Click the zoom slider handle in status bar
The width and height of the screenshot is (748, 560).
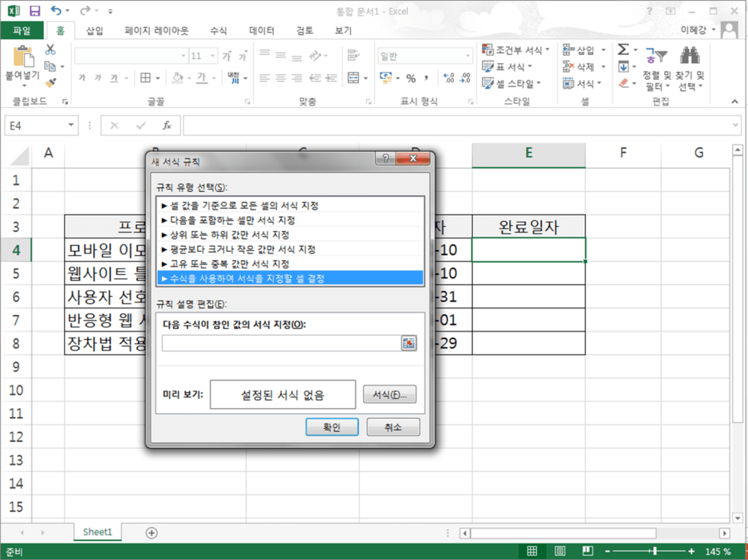[656, 551]
